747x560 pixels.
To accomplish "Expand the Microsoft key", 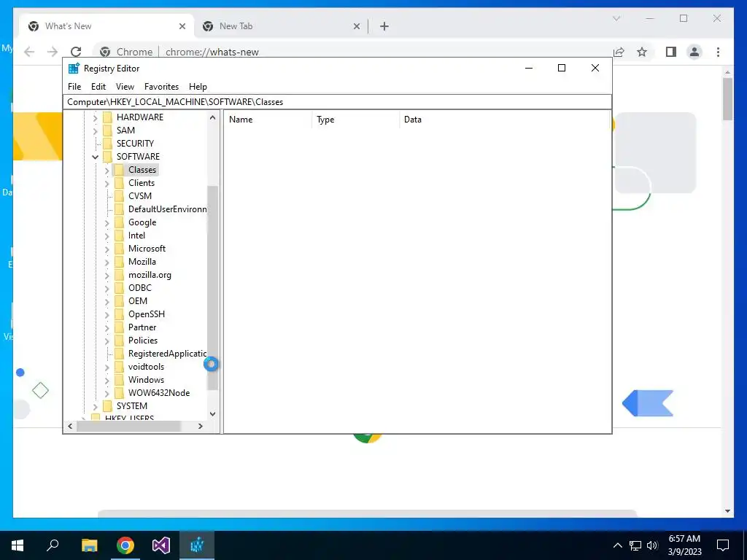I will click(107, 249).
